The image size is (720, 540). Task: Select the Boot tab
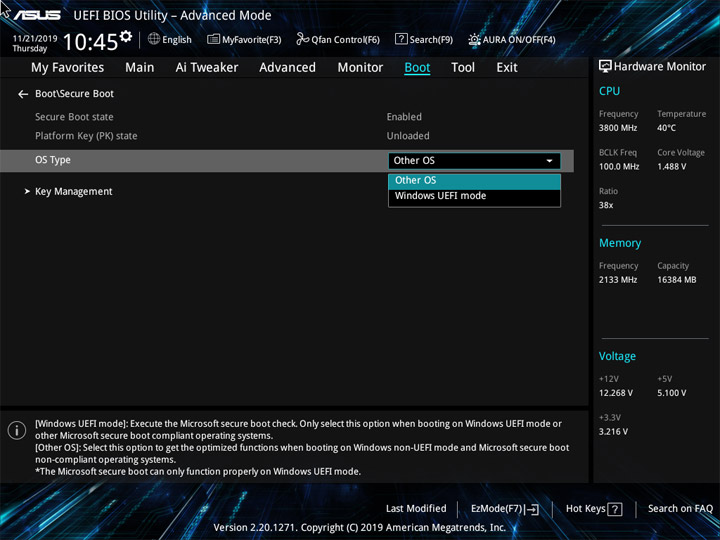pyautogui.click(x=417, y=68)
